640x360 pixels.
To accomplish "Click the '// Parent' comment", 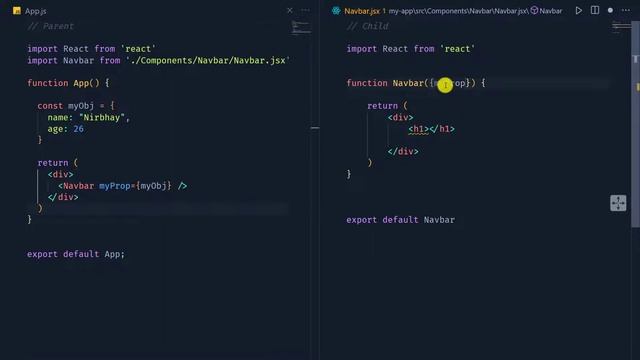I will point(51,27).
